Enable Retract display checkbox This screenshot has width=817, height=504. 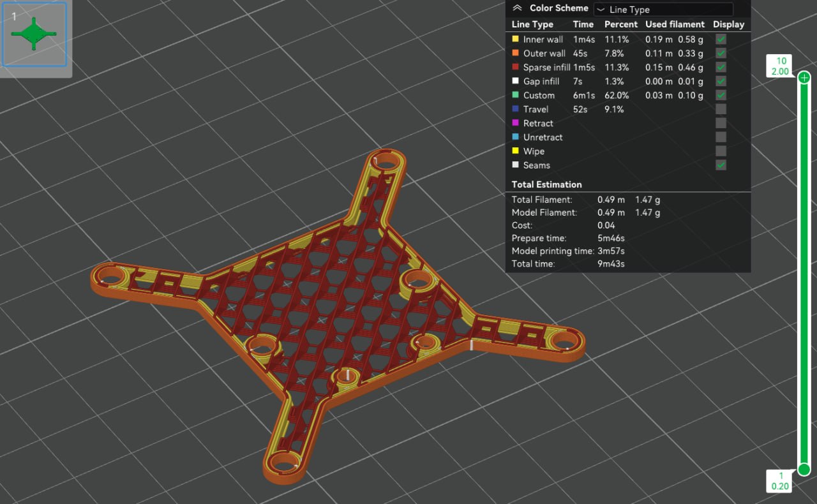tap(721, 123)
